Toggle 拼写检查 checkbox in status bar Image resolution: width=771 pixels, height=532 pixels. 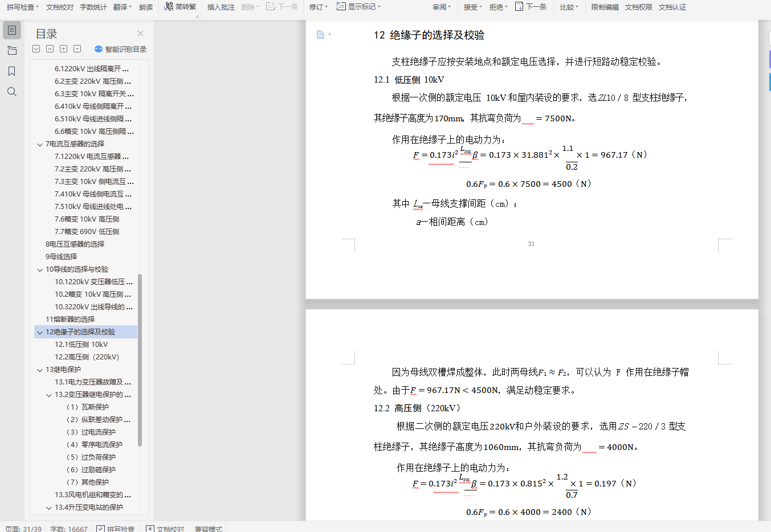[115, 529]
